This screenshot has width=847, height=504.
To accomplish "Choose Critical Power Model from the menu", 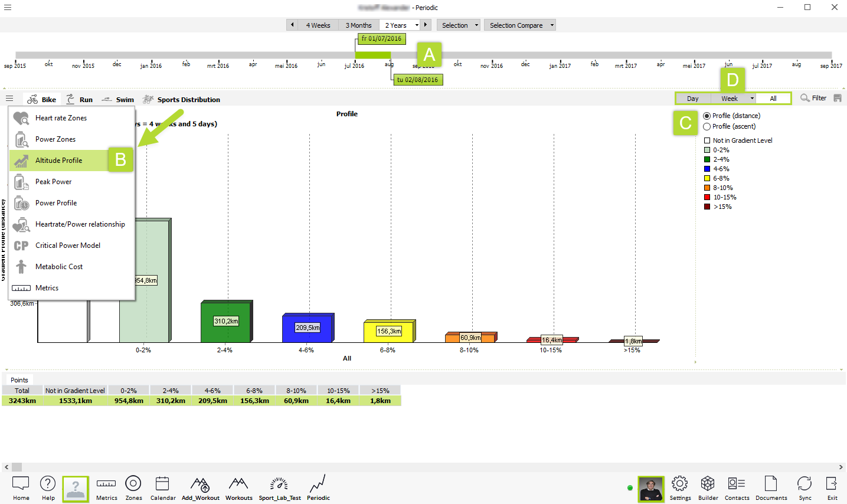I will coord(68,246).
